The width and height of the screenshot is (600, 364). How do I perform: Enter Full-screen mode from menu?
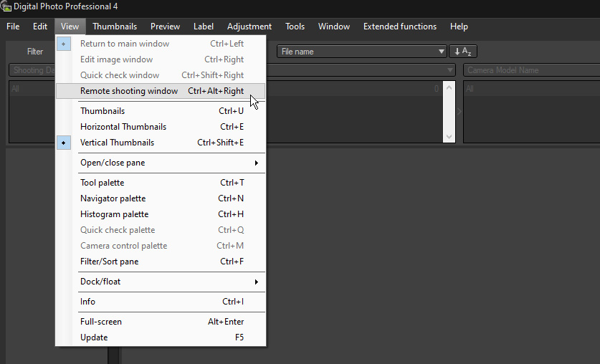[x=161, y=322]
